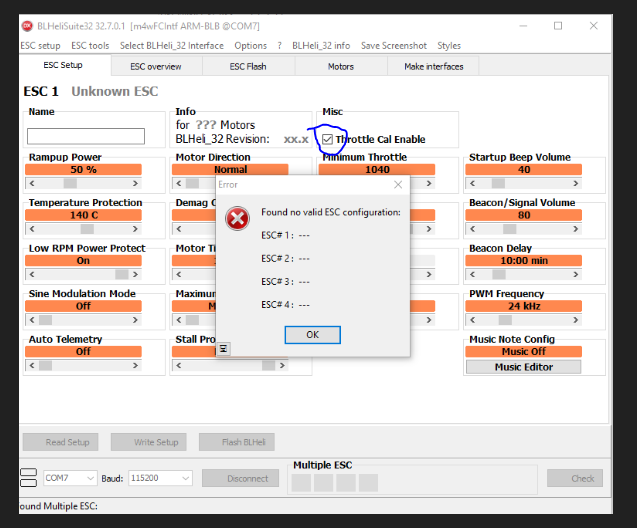The width and height of the screenshot is (637, 528).
Task: Switch to the Motors tab
Action: tap(341, 67)
